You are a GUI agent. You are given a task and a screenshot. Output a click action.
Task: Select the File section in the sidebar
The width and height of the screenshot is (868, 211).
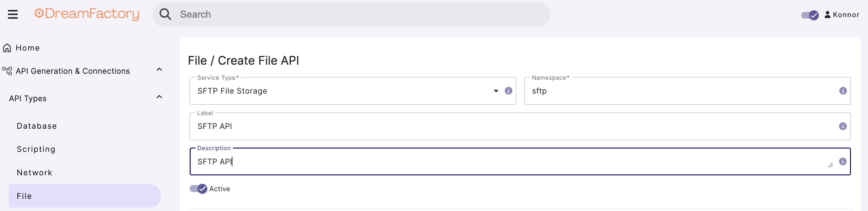pyautogui.click(x=24, y=196)
